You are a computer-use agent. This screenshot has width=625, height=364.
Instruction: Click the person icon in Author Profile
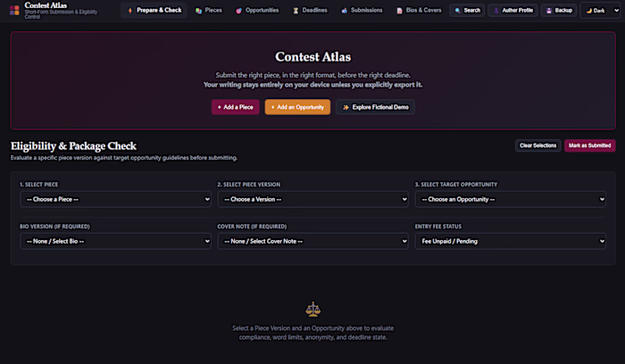[x=496, y=11]
